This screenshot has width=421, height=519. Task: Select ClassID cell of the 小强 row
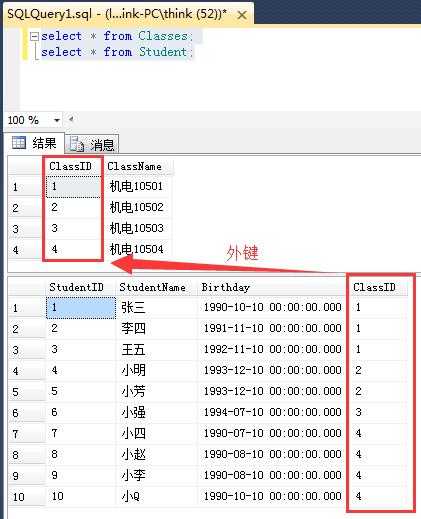click(x=378, y=412)
